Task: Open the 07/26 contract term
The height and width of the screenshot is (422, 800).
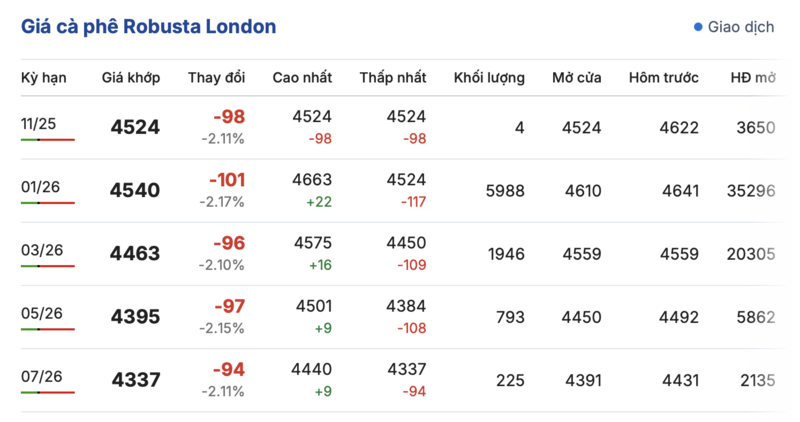Action: (42, 376)
